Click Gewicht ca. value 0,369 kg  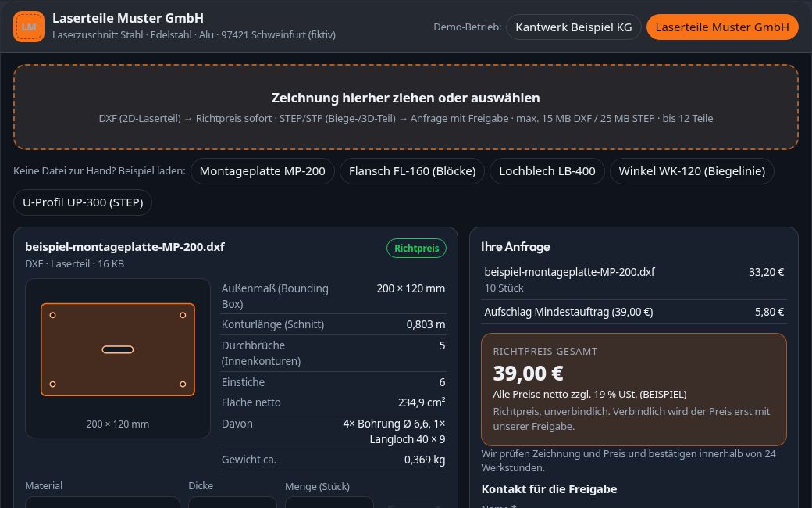tap(425, 460)
